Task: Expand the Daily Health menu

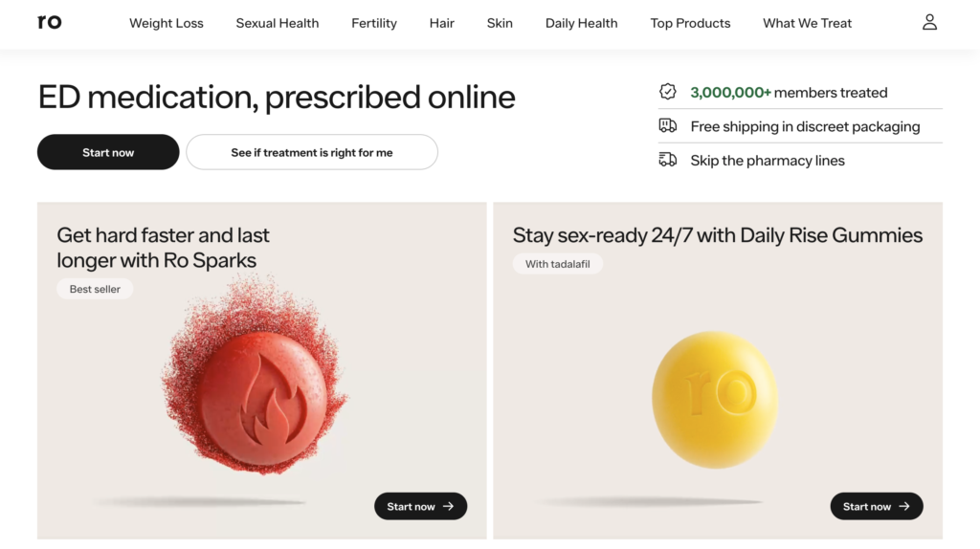Action: (x=581, y=23)
